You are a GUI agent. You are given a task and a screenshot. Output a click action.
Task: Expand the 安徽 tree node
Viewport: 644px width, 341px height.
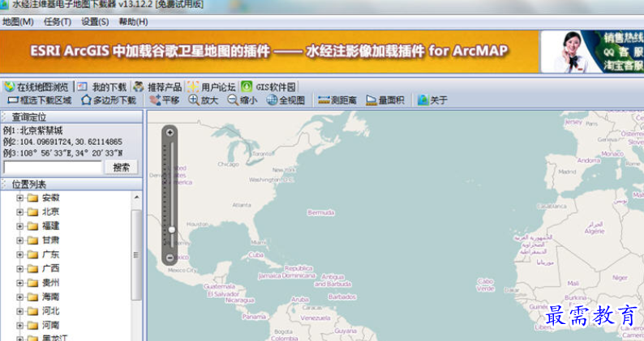coord(19,198)
